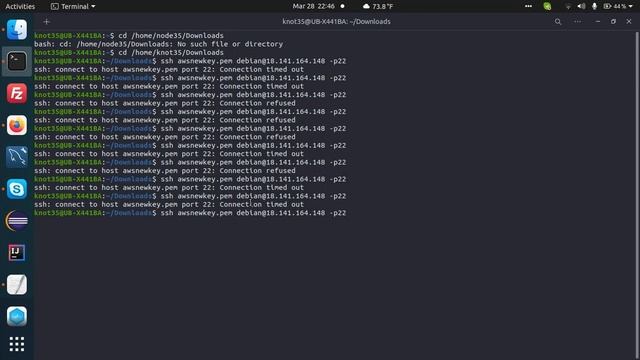Screen dimensions: 640x360
Task: Click the window title knot35@UB-X441BA: ~/Downloads
Action: (336, 22)
